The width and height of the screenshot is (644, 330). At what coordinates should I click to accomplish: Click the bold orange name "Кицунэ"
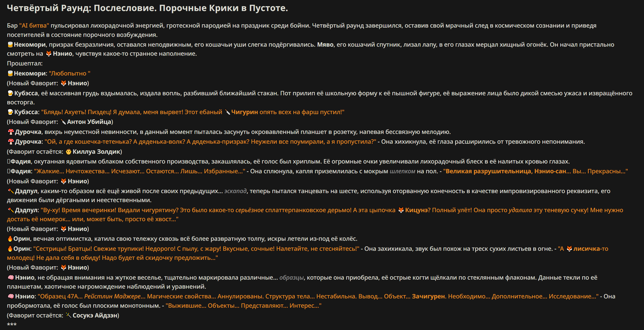pyautogui.click(x=416, y=210)
